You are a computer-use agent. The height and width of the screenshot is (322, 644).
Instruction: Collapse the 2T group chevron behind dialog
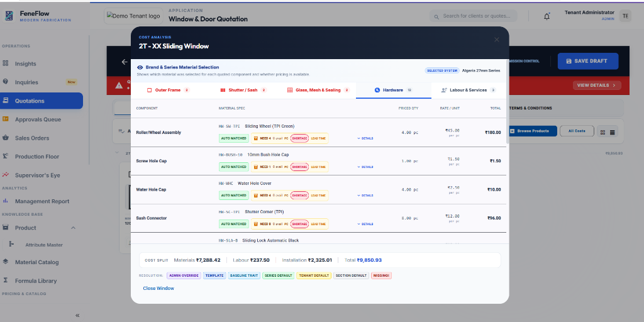pyautogui.click(x=116, y=153)
